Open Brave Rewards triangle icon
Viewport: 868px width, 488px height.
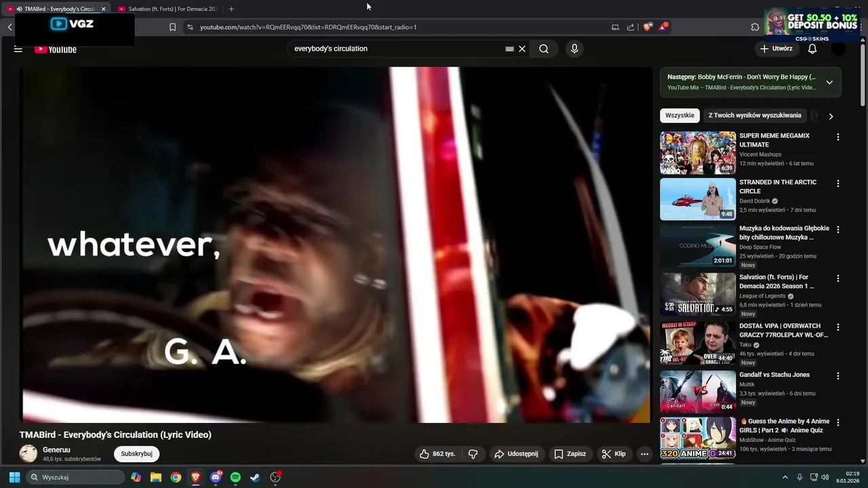[663, 27]
